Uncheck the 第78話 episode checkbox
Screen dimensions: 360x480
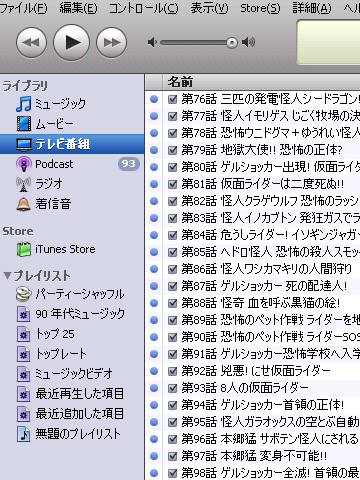point(173,133)
